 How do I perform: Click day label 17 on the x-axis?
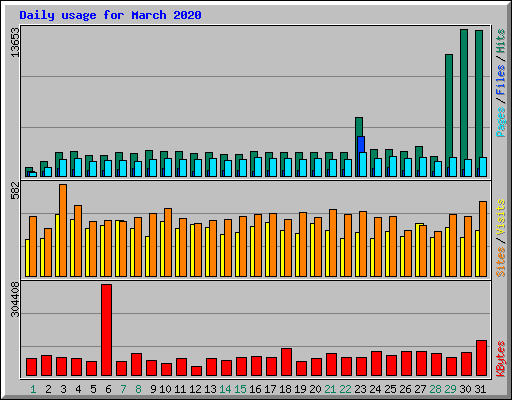(270, 389)
